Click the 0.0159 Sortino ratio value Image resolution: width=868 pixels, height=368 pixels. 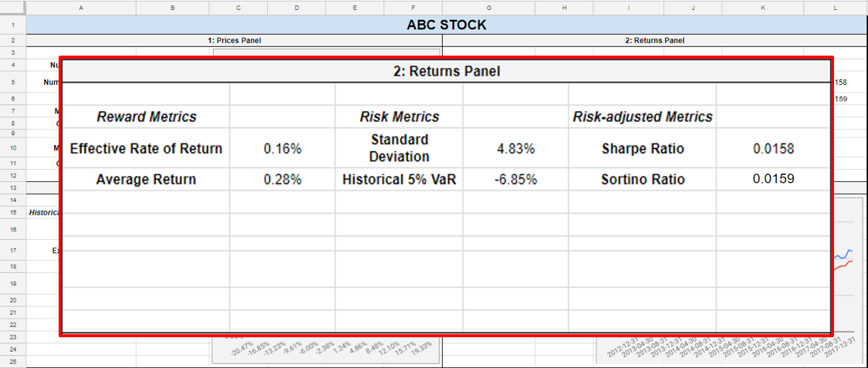[773, 179]
